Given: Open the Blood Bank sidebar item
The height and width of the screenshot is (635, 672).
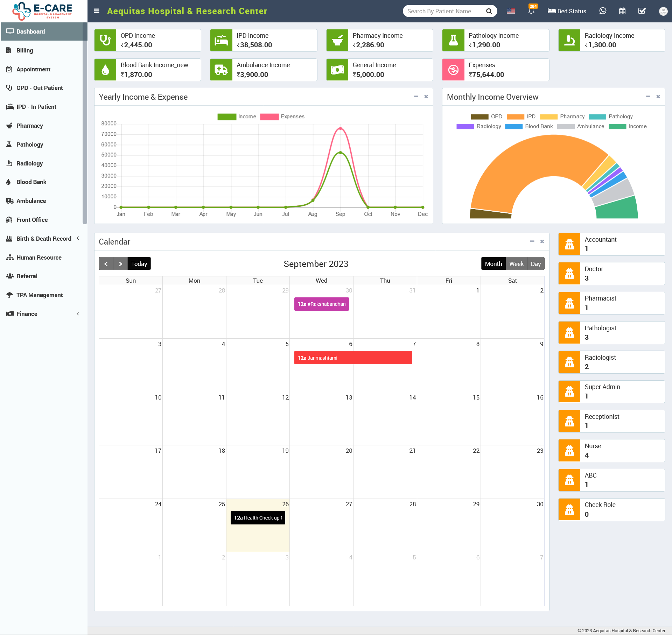Looking at the screenshot, I should (x=31, y=182).
